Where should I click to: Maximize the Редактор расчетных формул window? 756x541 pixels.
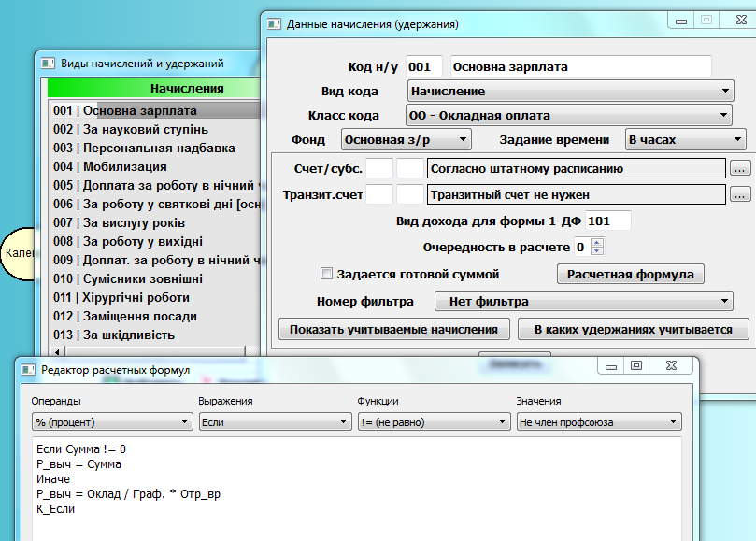[x=636, y=366]
